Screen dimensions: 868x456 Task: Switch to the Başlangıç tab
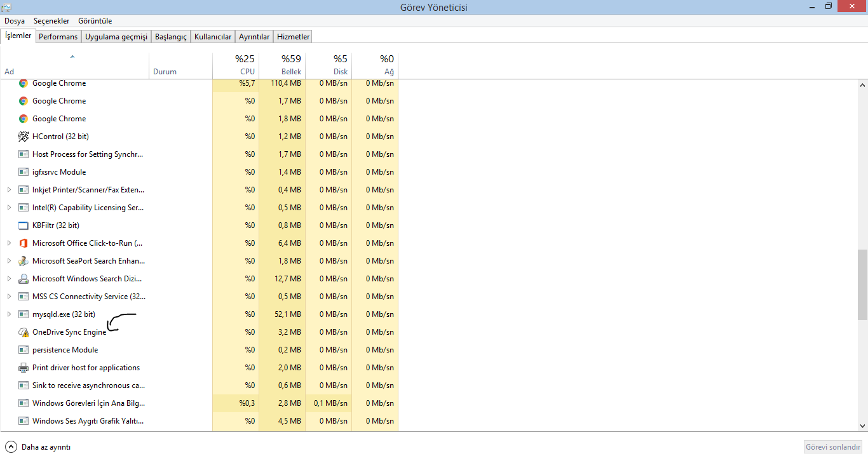[171, 37]
